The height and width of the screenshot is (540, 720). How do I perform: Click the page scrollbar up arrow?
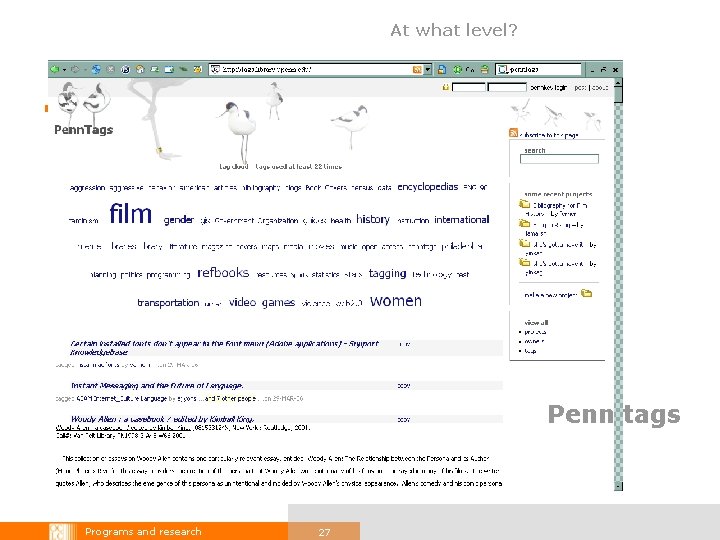[x=618, y=83]
